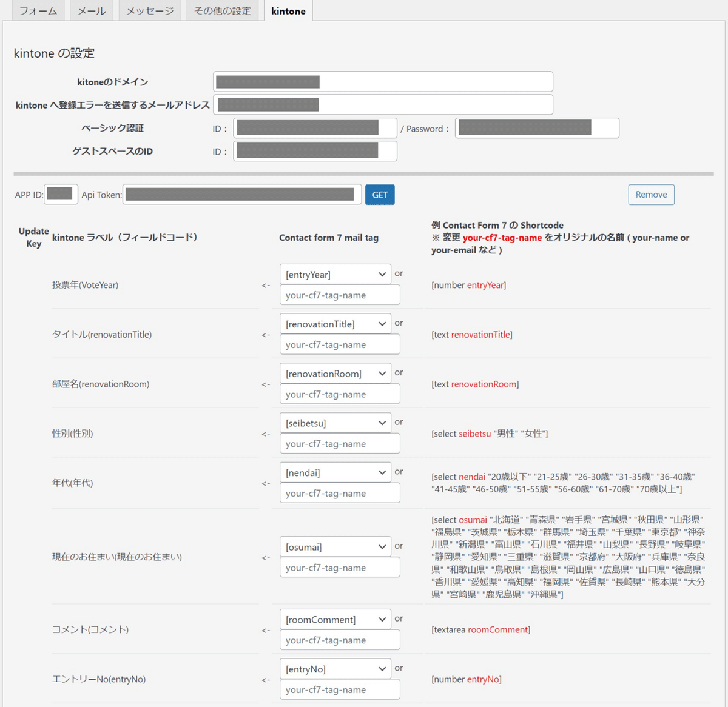Open the [renovationRoom] mail tag dropdown
The image size is (728, 707).
tap(335, 374)
